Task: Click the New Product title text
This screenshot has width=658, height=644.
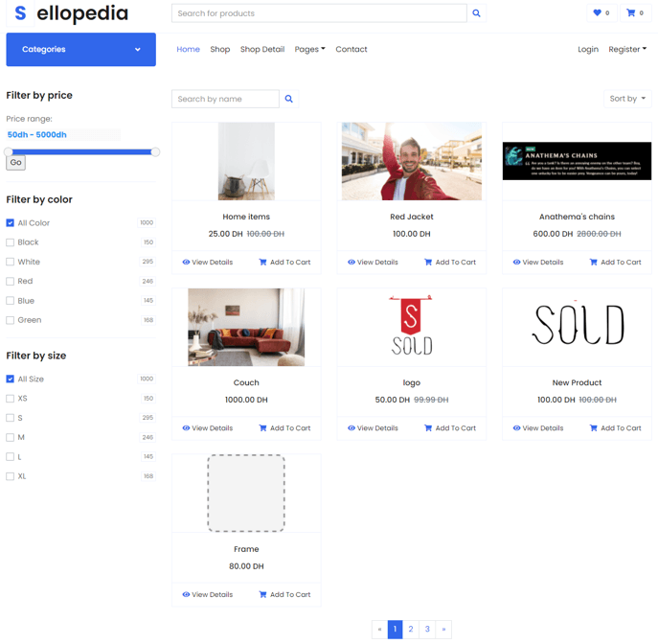Action: pyautogui.click(x=577, y=382)
